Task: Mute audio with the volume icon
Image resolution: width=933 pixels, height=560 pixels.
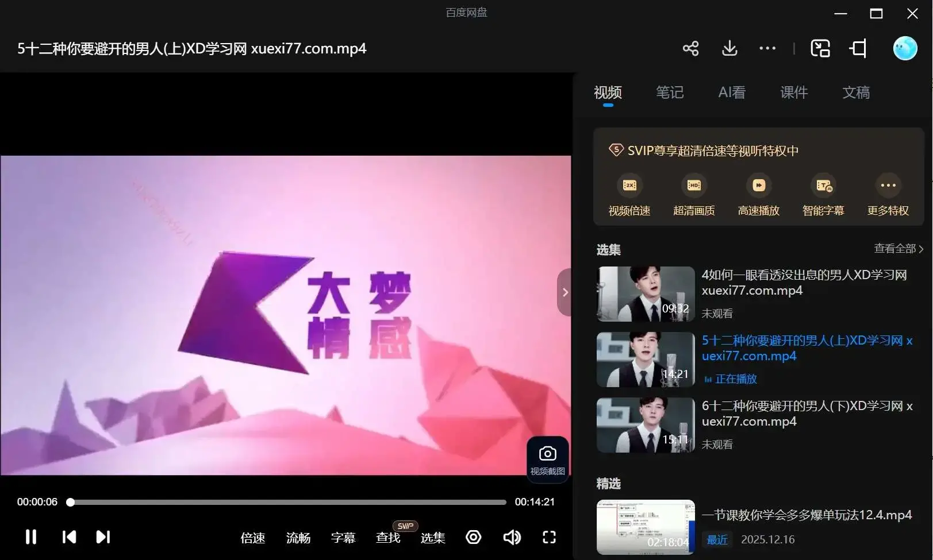Action: point(511,537)
